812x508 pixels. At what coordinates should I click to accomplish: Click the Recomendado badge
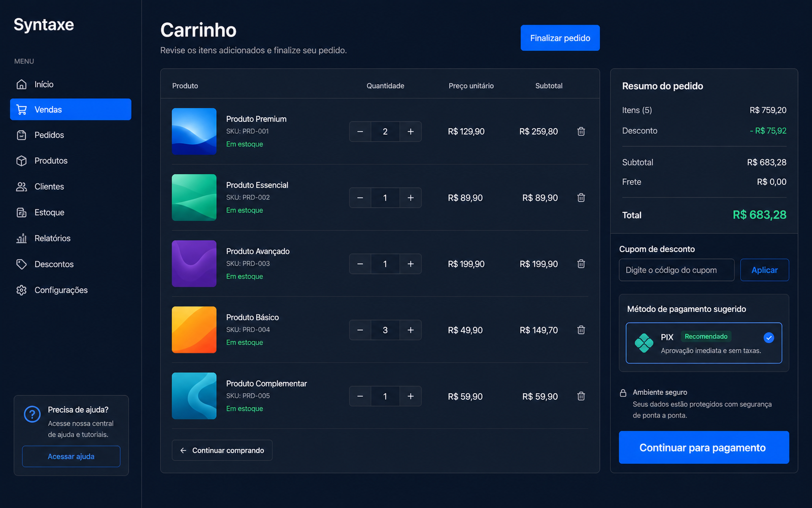pyautogui.click(x=706, y=336)
